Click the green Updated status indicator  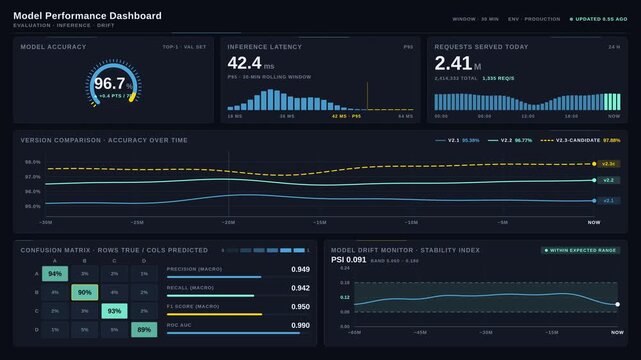tap(598, 19)
